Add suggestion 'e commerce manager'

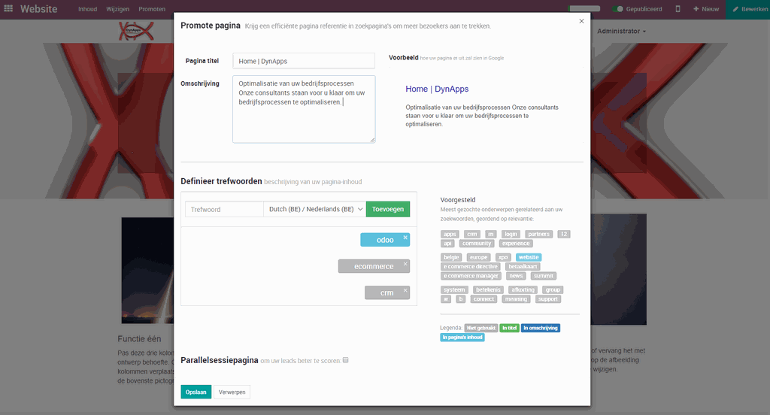[x=470, y=276]
